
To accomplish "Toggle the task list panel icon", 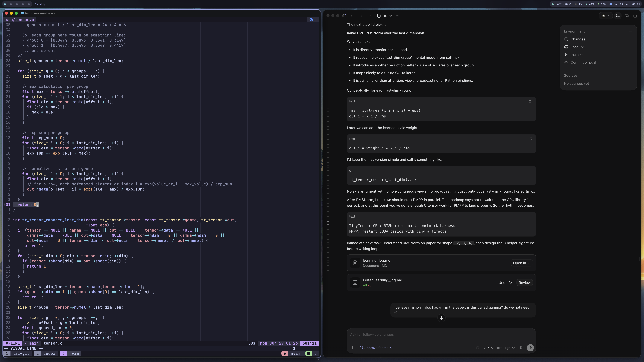I will click(x=618, y=16).
